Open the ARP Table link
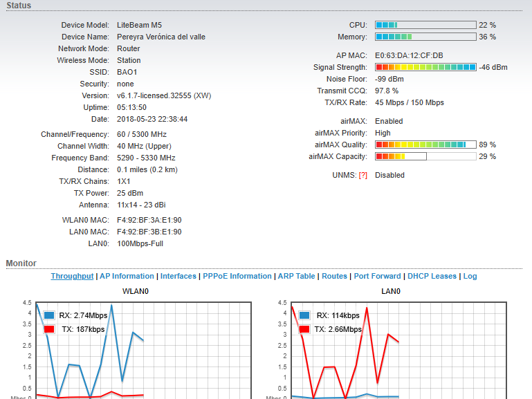 coord(296,276)
